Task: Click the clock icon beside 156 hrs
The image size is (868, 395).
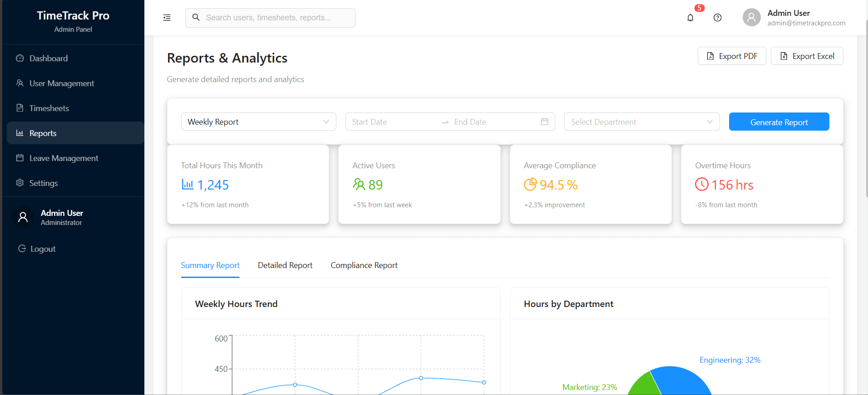Action: tap(702, 184)
